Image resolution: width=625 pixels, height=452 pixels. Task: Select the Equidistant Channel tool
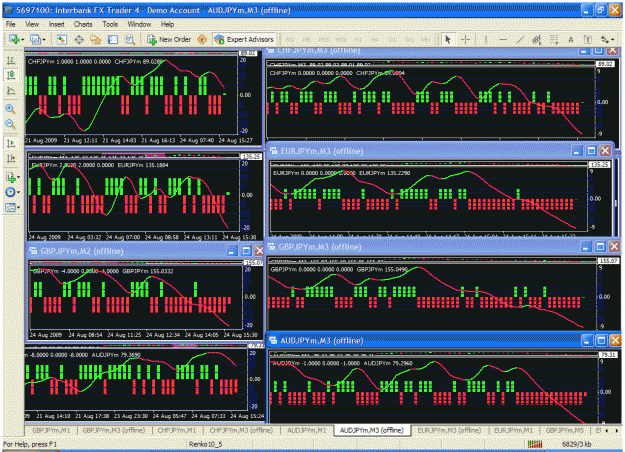(x=537, y=39)
